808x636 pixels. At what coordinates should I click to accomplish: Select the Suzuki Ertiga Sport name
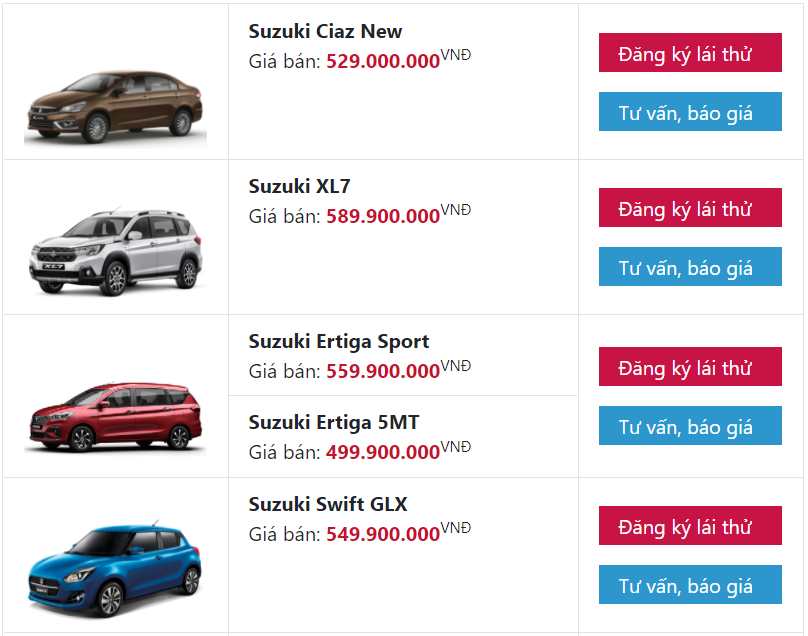pyautogui.click(x=338, y=341)
